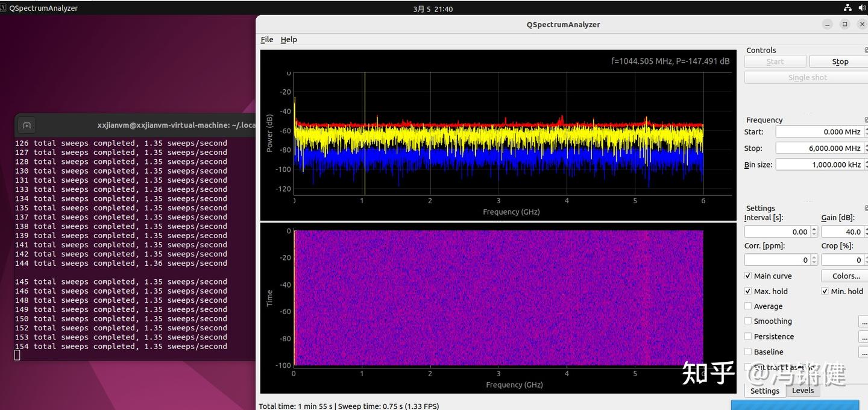Click the Stop frequency input field
This screenshot has height=410, width=868.
819,148
